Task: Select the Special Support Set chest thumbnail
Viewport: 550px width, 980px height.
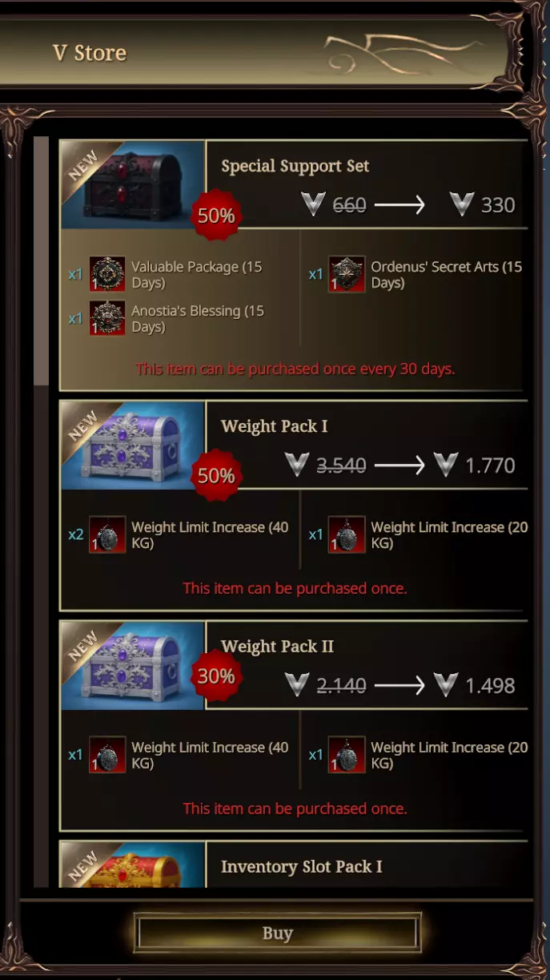Action: point(134,184)
